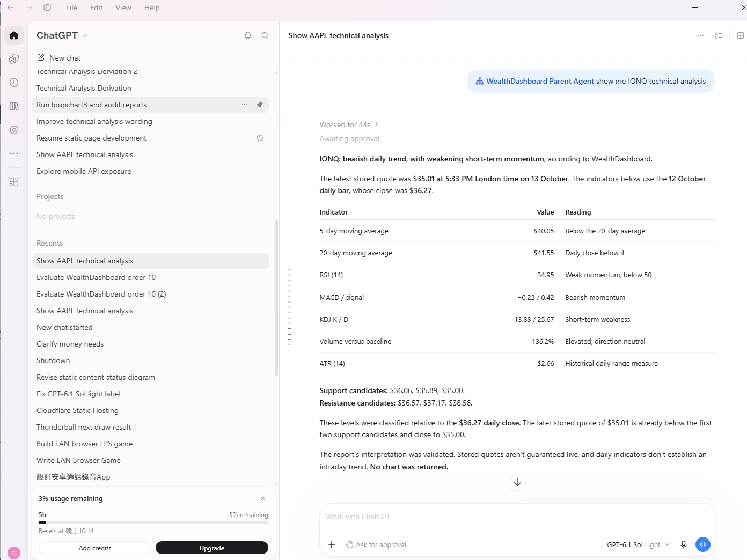Open Evaluate WealthDashboard order 10 (2) chat

[151, 294]
